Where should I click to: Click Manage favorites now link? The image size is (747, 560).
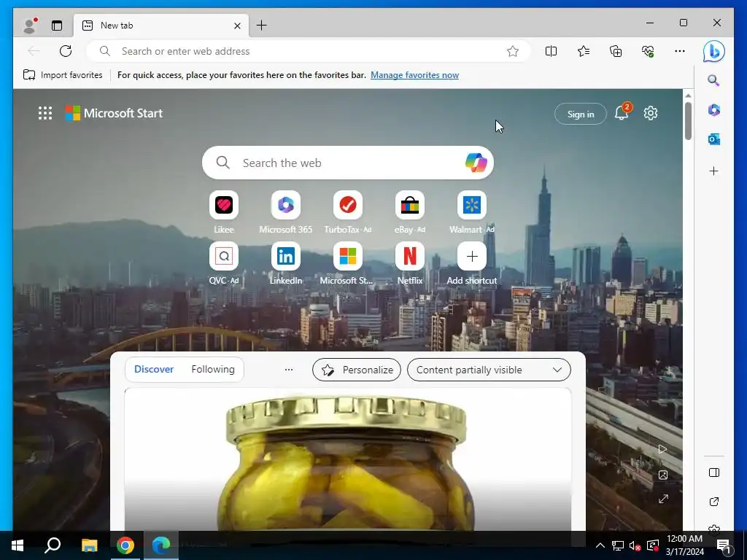(x=414, y=75)
